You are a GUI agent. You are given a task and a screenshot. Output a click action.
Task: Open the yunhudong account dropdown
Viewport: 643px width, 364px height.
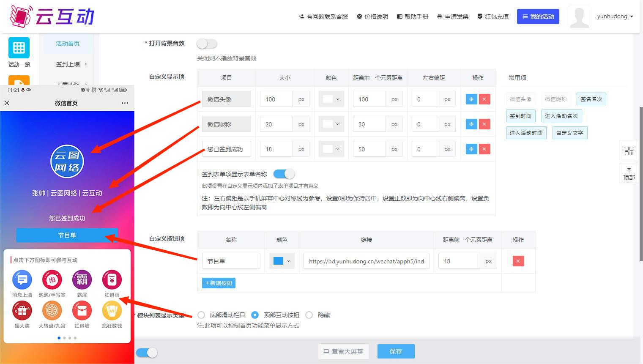tap(615, 16)
